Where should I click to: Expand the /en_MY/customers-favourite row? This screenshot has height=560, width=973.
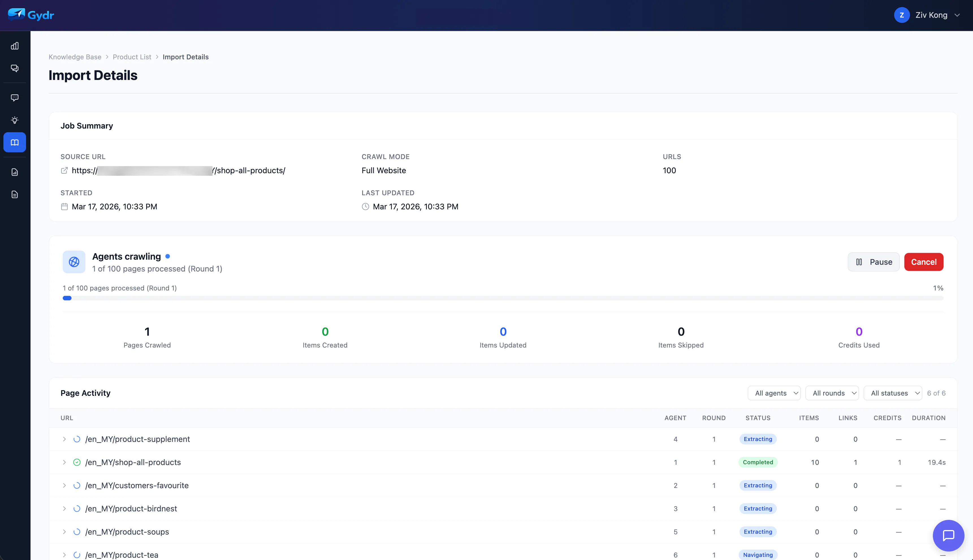(x=64, y=485)
